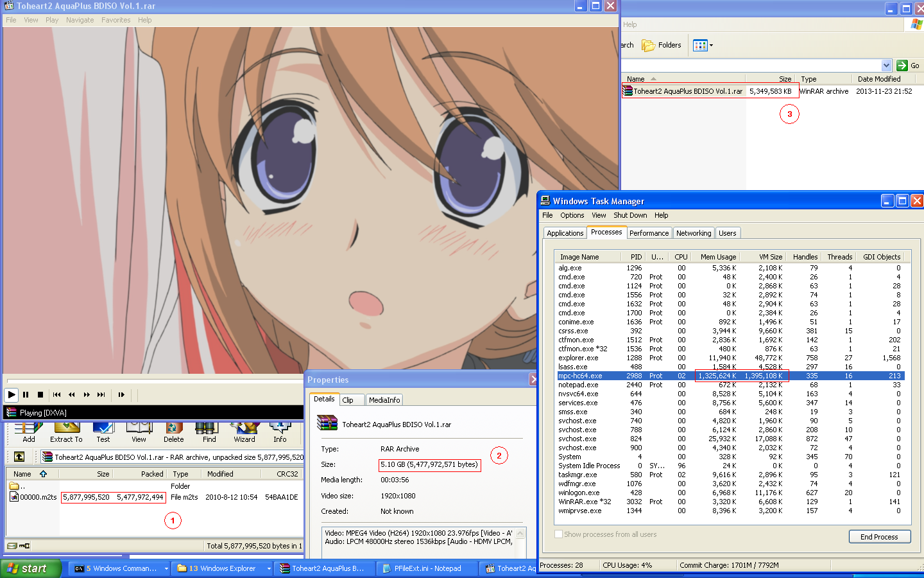Click the drive icon in WinRAR status bar
This screenshot has width=924, height=578.
[x=12, y=546]
